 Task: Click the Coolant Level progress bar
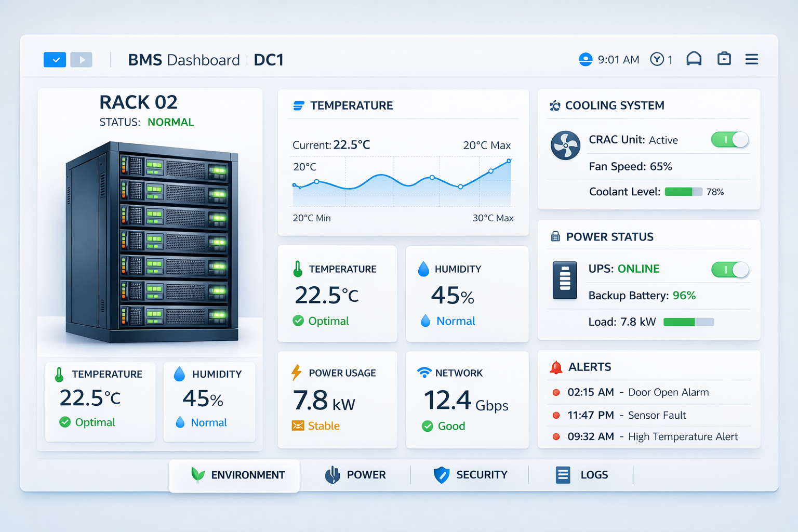pyautogui.click(x=683, y=192)
